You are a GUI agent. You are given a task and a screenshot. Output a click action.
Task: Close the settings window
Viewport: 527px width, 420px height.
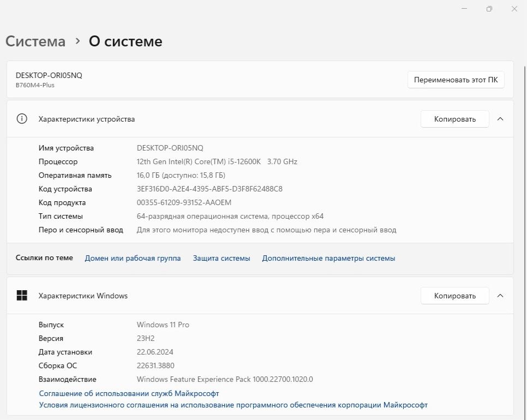[x=514, y=9]
